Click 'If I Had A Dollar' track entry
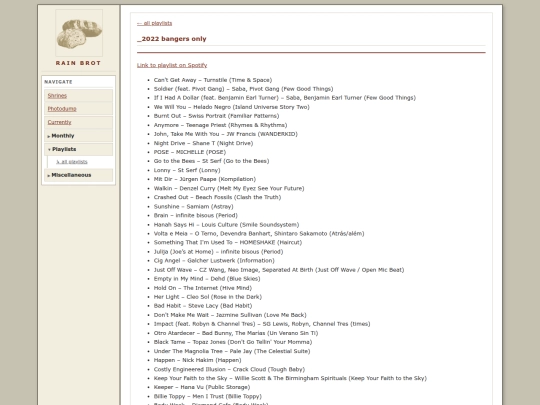This screenshot has height=405, width=540. [x=285, y=98]
